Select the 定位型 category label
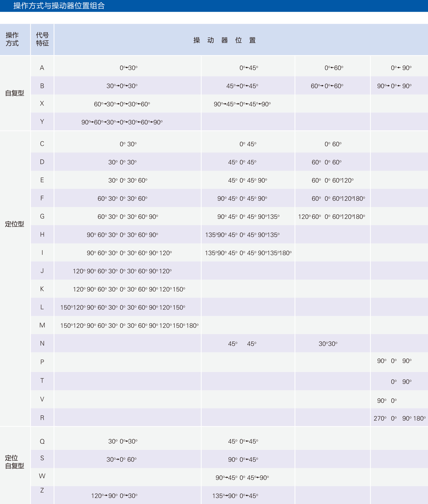This screenshot has height=504, width=428. [15, 224]
